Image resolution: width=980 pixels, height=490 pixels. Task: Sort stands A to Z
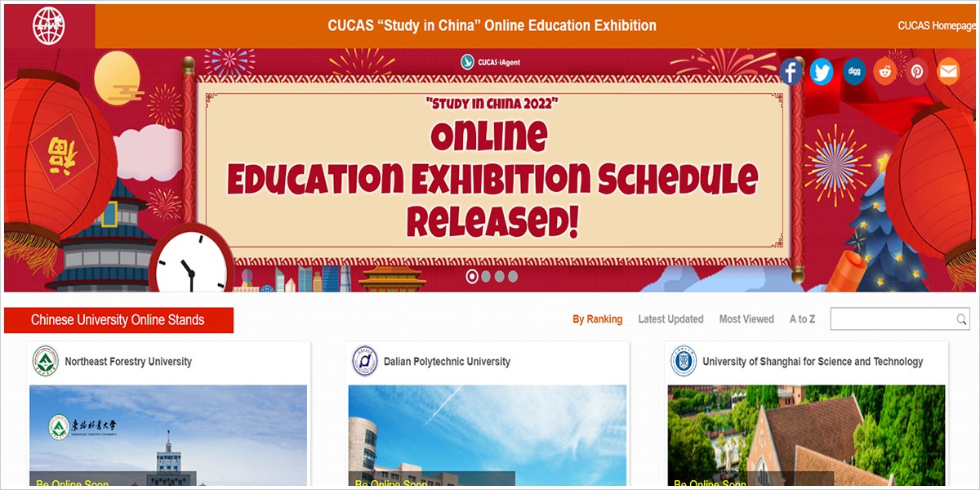click(x=802, y=319)
